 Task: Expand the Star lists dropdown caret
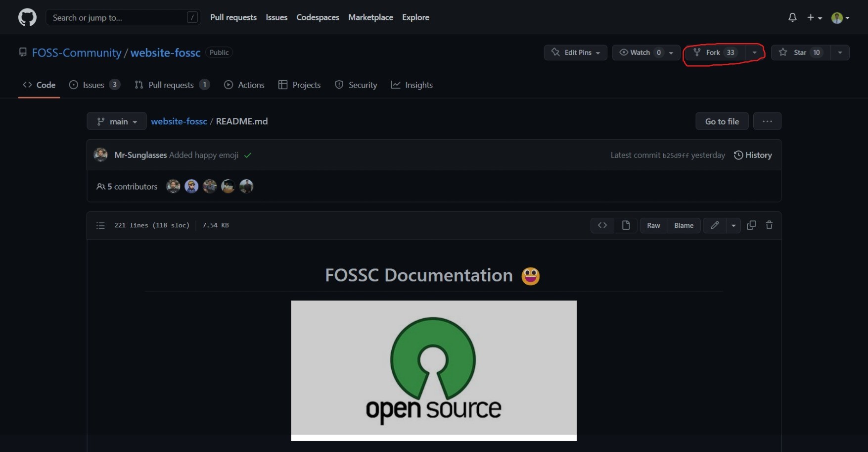(840, 52)
